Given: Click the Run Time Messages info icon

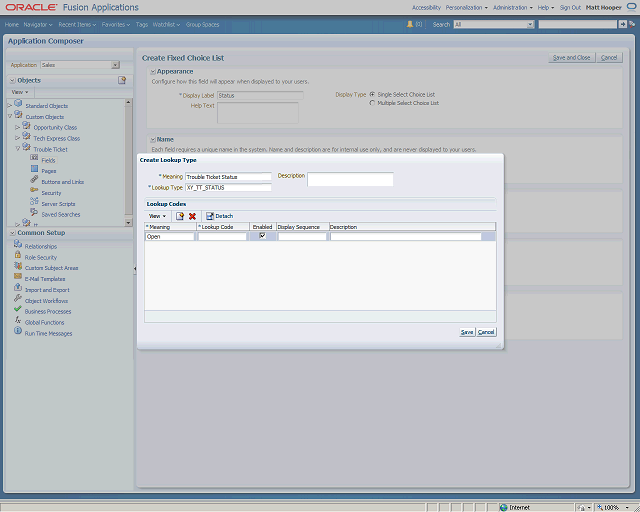Looking at the screenshot, I should [18, 331].
